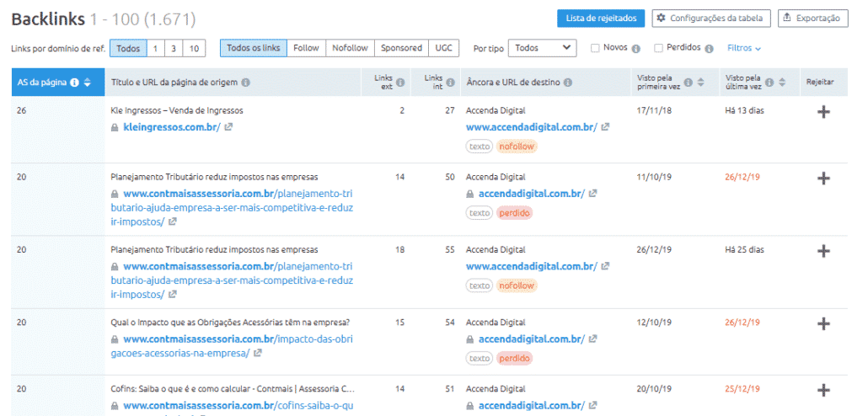This screenshot has width=868, height=416.
Task: Click info icon in Visto pela primeira vez
Action: click(689, 83)
